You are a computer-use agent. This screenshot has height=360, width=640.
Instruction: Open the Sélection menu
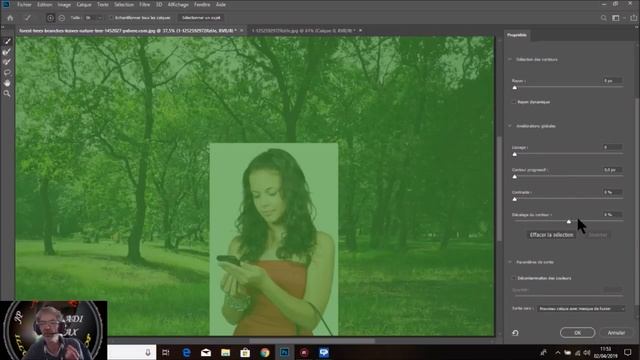(124, 4)
